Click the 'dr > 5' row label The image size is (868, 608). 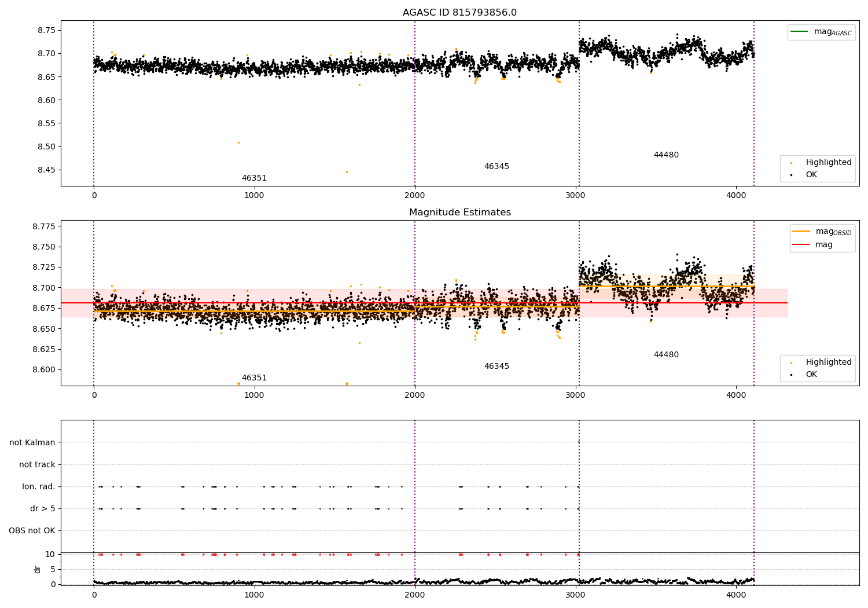coord(43,509)
